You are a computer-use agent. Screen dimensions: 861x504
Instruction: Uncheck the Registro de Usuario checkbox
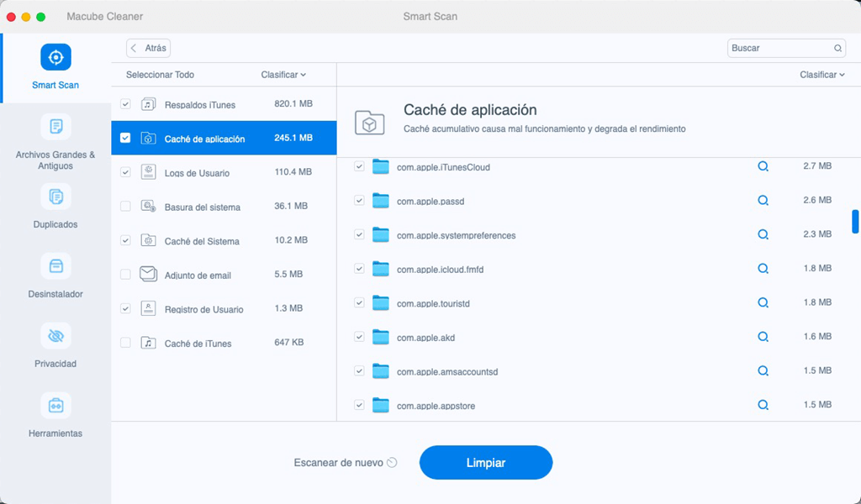pos(126,308)
